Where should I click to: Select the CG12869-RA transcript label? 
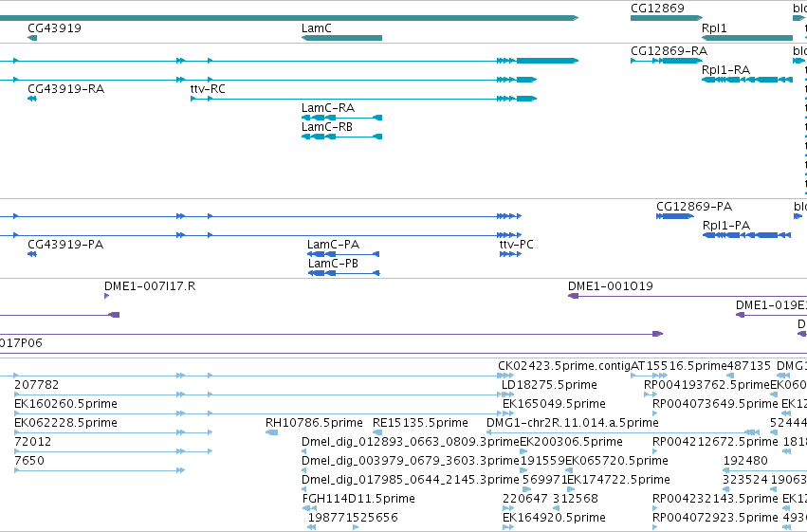pyautogui.click(x=669, y=51)
